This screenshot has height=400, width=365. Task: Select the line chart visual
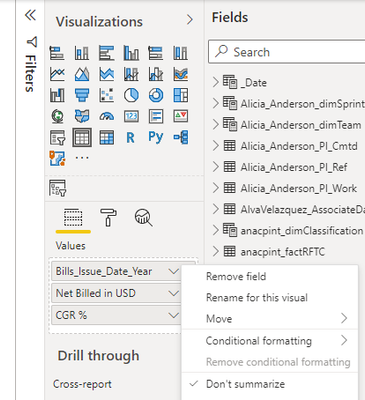pyautogui.click(x=57, y=74)
